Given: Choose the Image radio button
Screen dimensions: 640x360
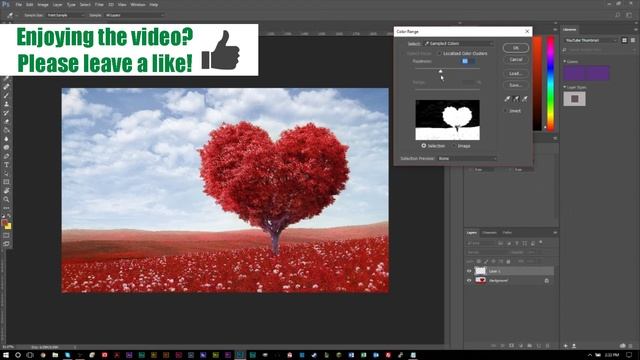Looking at the screenshot, I should click(454, 146).
